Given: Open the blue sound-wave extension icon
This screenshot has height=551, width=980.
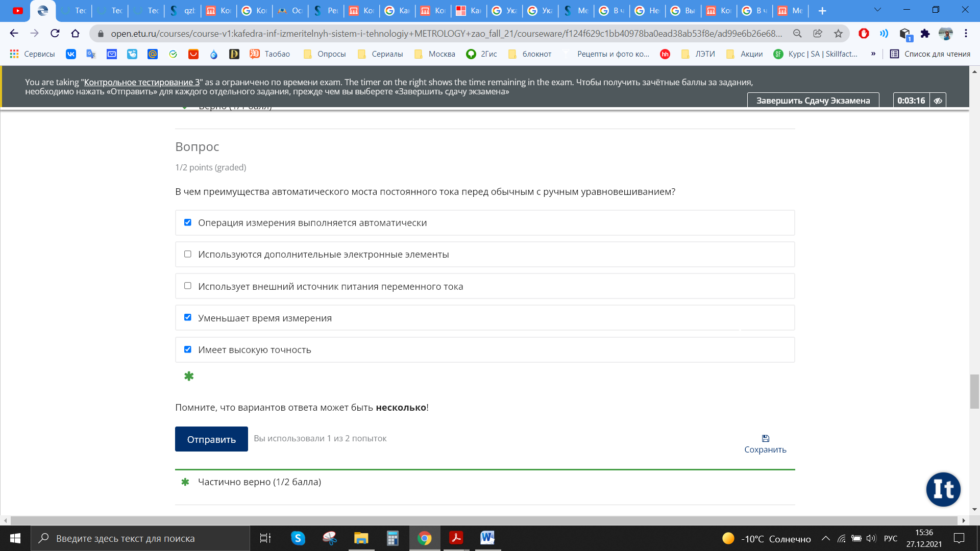Looking at the screenshot, I should point(884,34).
